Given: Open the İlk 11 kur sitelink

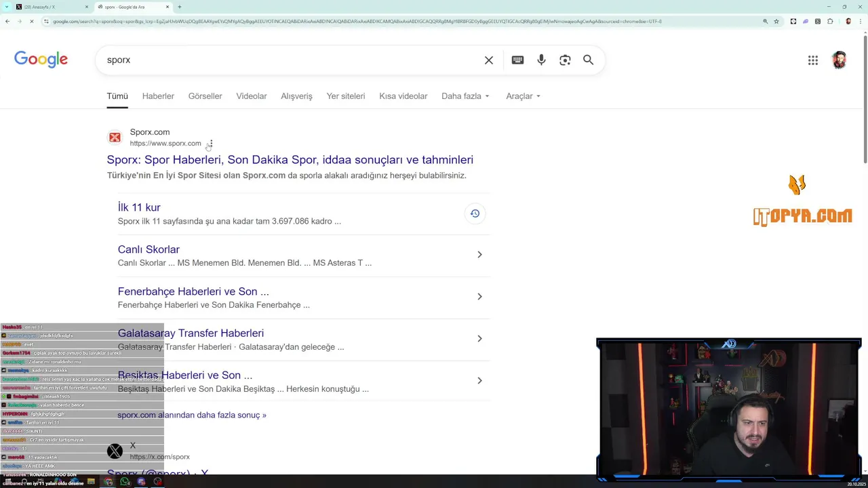Looking at the screenshot, I should click(x=139, y=207).
